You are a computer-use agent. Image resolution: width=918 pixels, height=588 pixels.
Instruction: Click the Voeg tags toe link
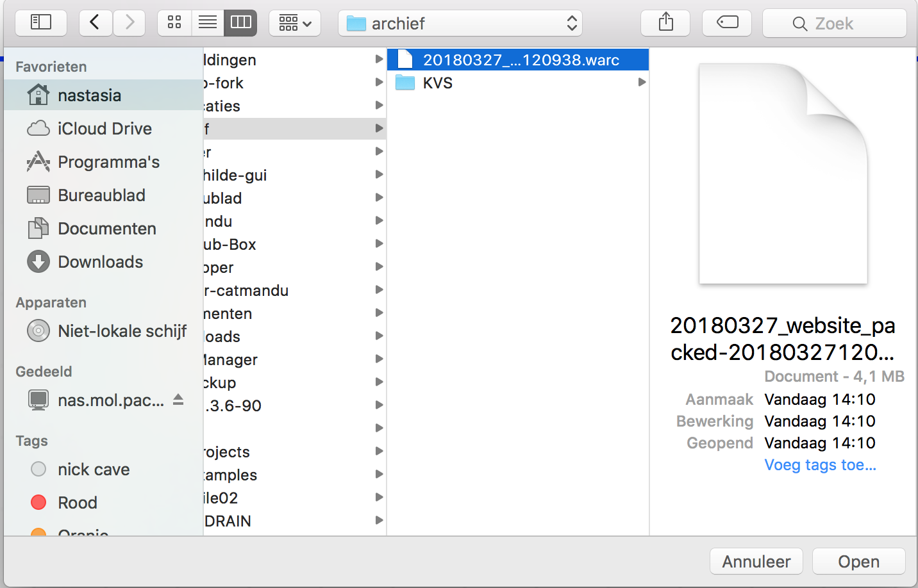pyautogui.click(x=820, y=465)
